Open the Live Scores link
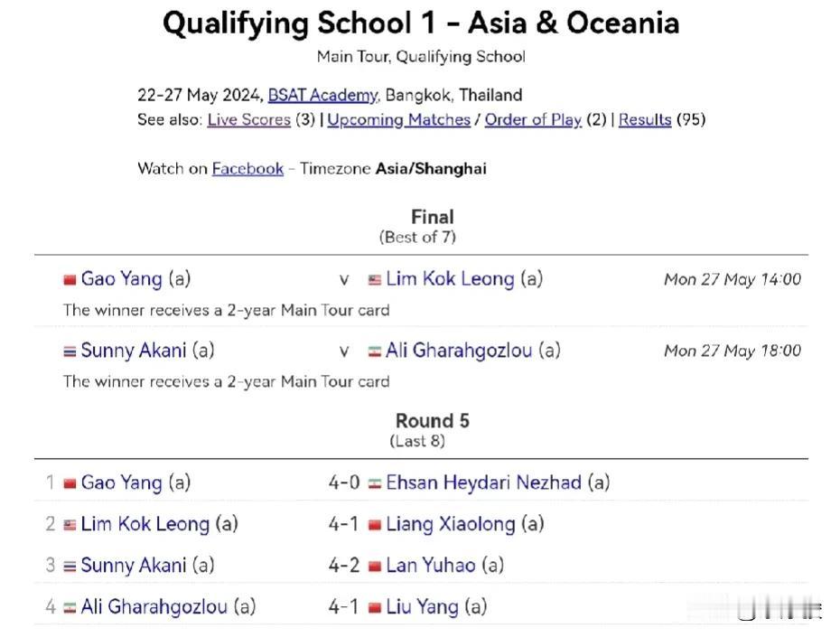Screen dimensions: 840x637 (x=249, y=119)
